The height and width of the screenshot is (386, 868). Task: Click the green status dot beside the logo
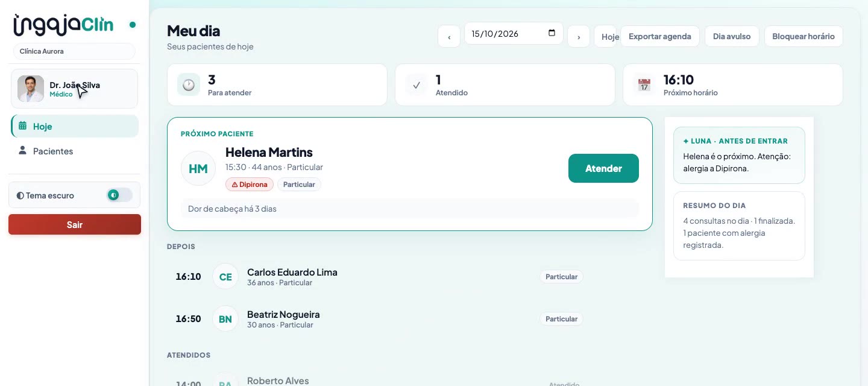click(133, 25)
